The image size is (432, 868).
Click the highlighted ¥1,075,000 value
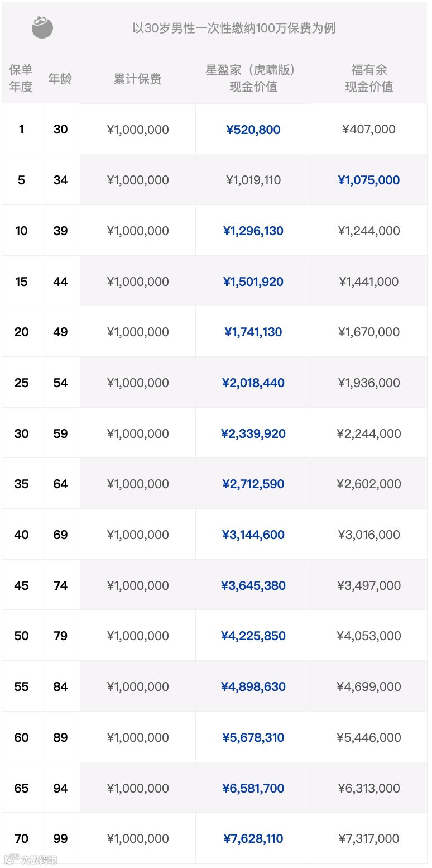click(369, 180)
